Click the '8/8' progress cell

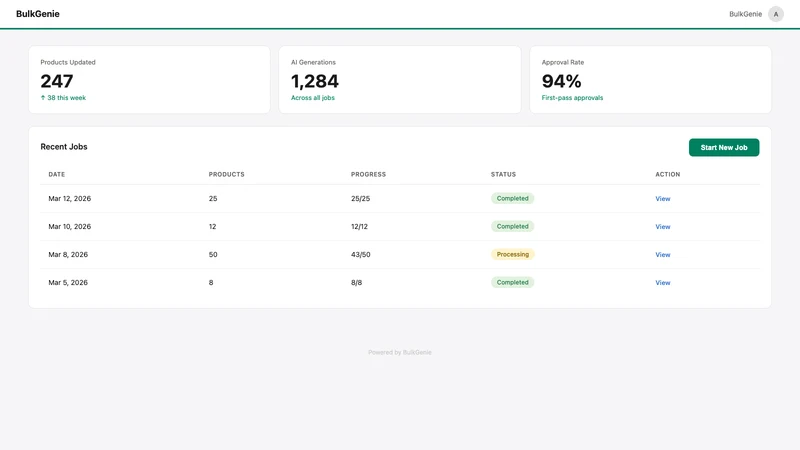coord(356,283)
